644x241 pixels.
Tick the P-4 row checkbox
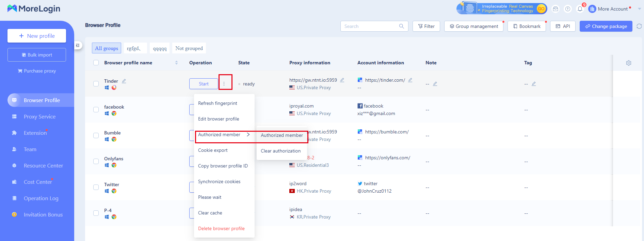click(96, 213)
